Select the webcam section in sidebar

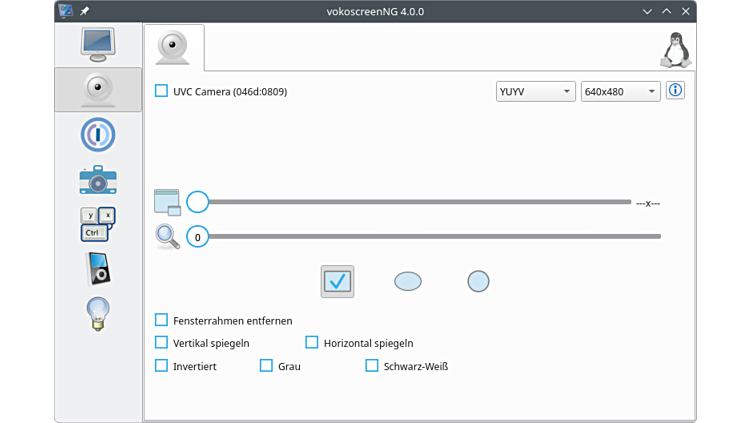click(x=98, y=89)
